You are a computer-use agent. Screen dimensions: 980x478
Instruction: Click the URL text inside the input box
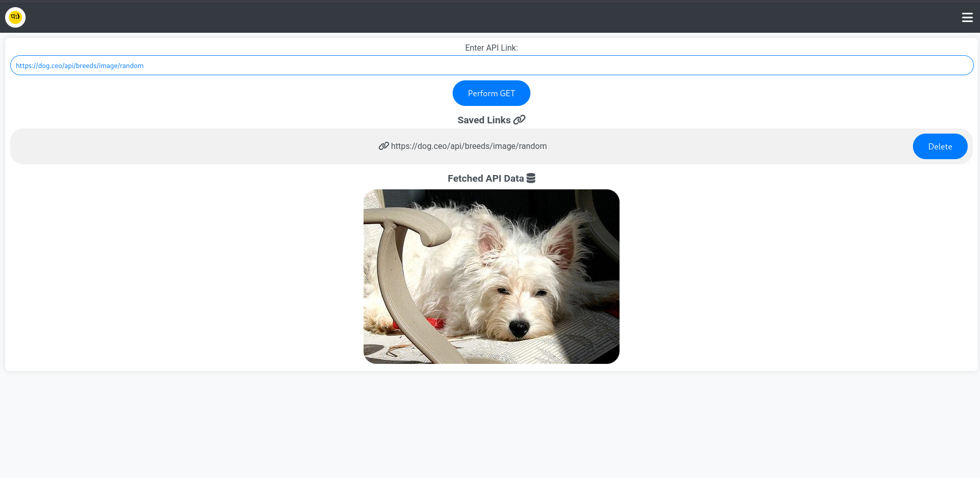pos(79,66)
